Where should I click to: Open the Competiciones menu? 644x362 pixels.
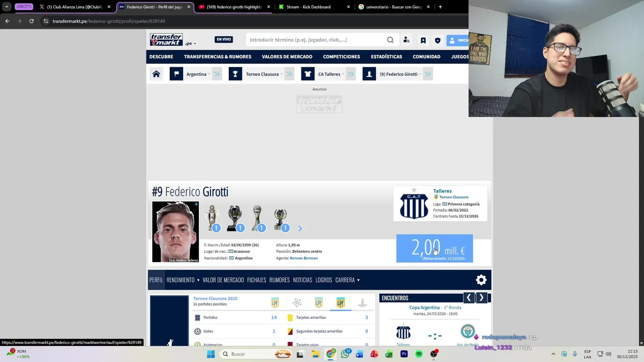click(341, 57)
